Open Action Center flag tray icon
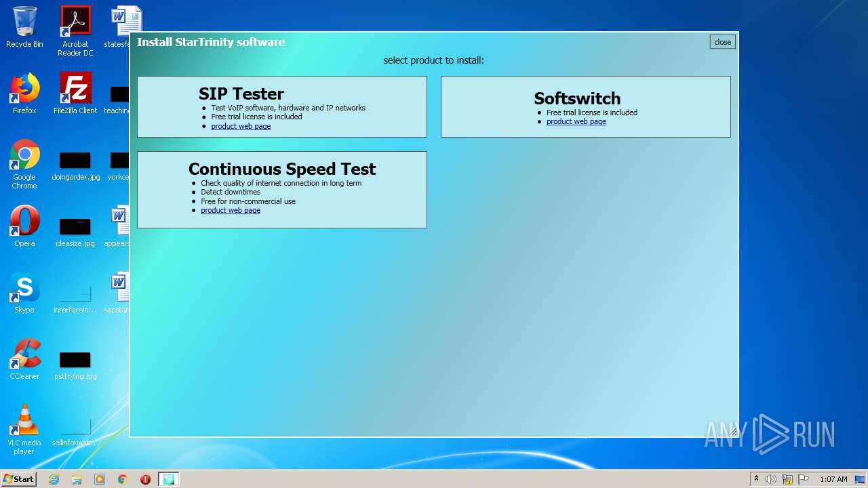 coord(804,479)
